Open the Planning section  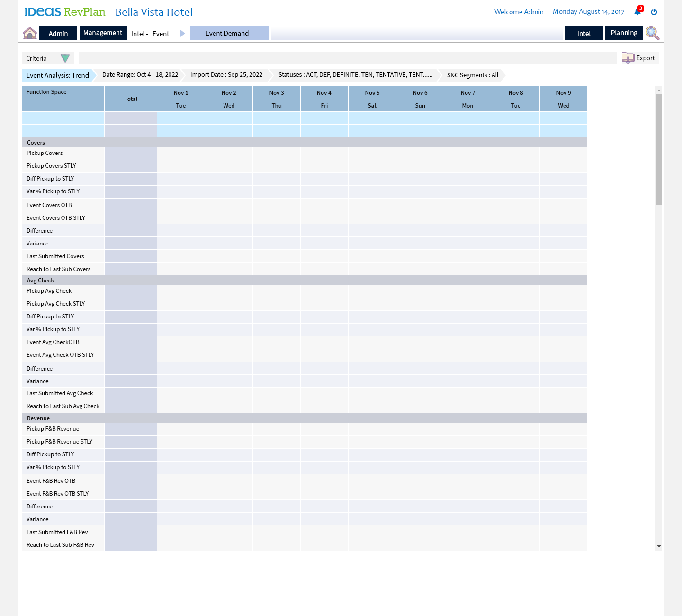click(624, 33)
